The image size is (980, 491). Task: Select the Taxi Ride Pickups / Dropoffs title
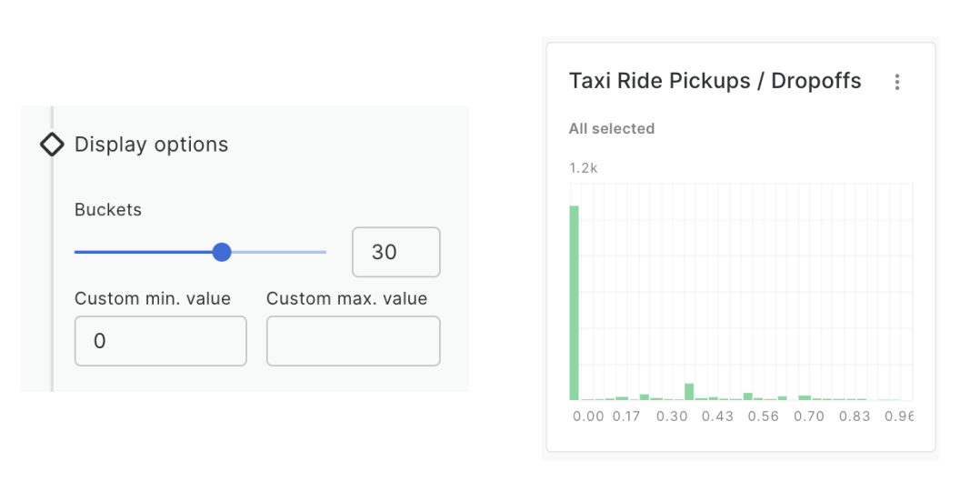pos(715,81)
